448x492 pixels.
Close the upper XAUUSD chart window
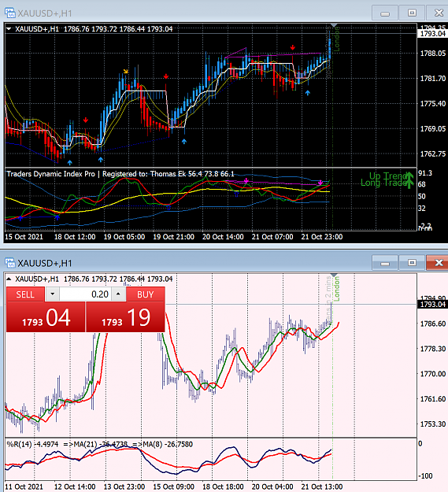[x=439, y=13]
